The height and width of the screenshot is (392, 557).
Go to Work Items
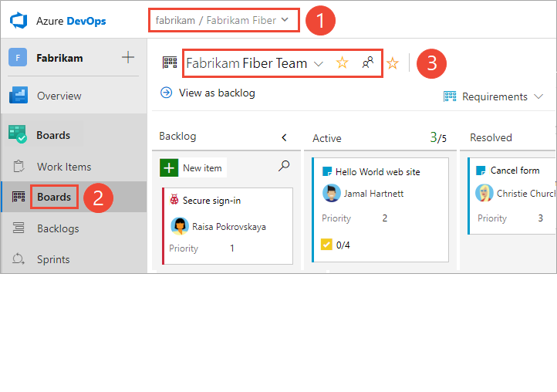point(64,167)
